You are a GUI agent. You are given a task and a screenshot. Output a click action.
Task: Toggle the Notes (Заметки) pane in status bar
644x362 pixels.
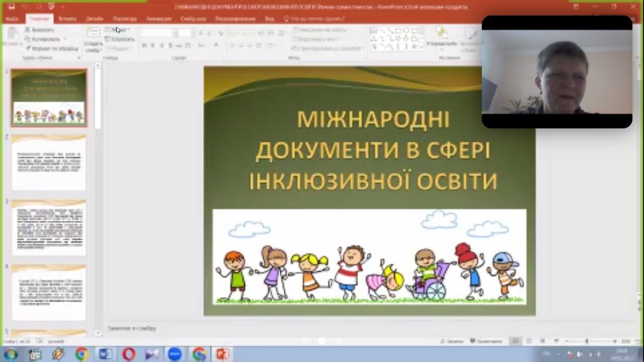click(x=451, y=341)
